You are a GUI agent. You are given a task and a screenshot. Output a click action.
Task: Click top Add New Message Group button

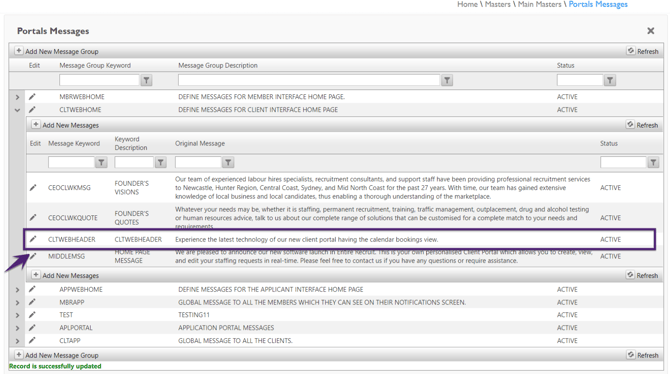tap(57, 51)
